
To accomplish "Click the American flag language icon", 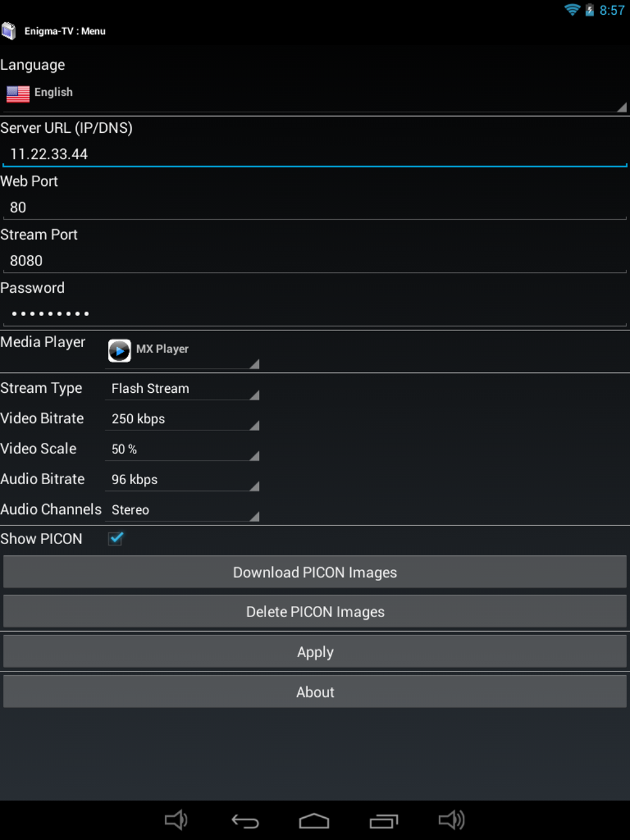I will click(17, 94).
